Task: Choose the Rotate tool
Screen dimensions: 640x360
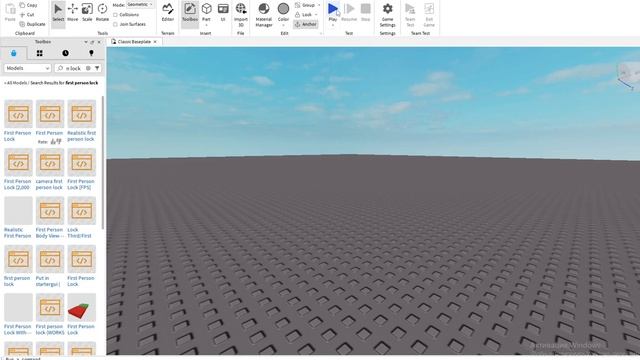Action: pos(102,12)
